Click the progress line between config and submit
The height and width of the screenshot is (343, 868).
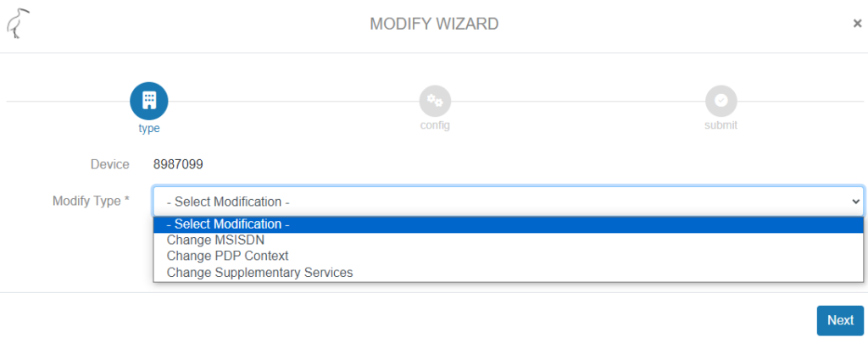coord(576,102)
